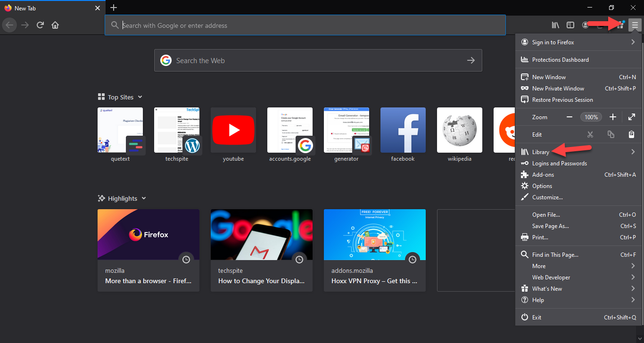
Task: Reload the page with the refresh icon
Action: point(40,25)
